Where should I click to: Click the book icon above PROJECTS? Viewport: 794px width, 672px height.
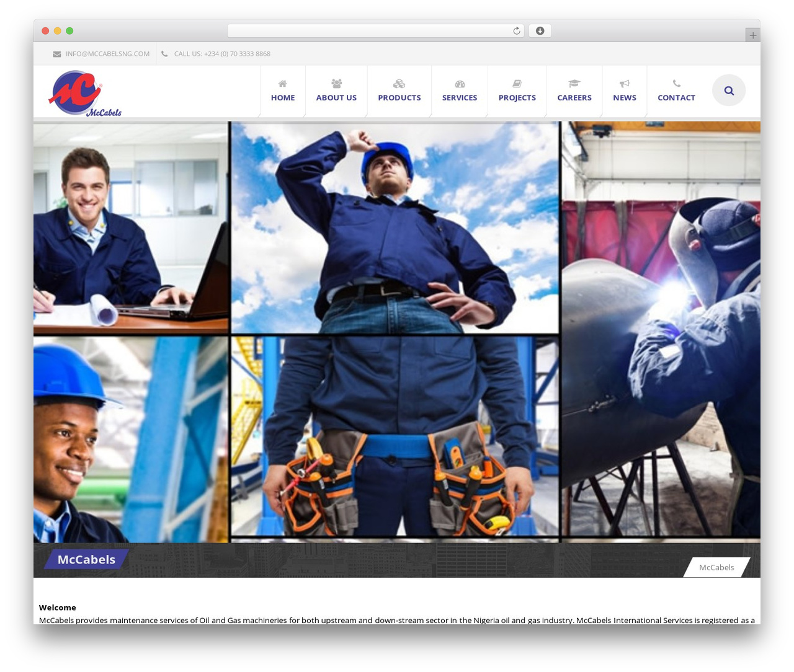coord(517,84)
